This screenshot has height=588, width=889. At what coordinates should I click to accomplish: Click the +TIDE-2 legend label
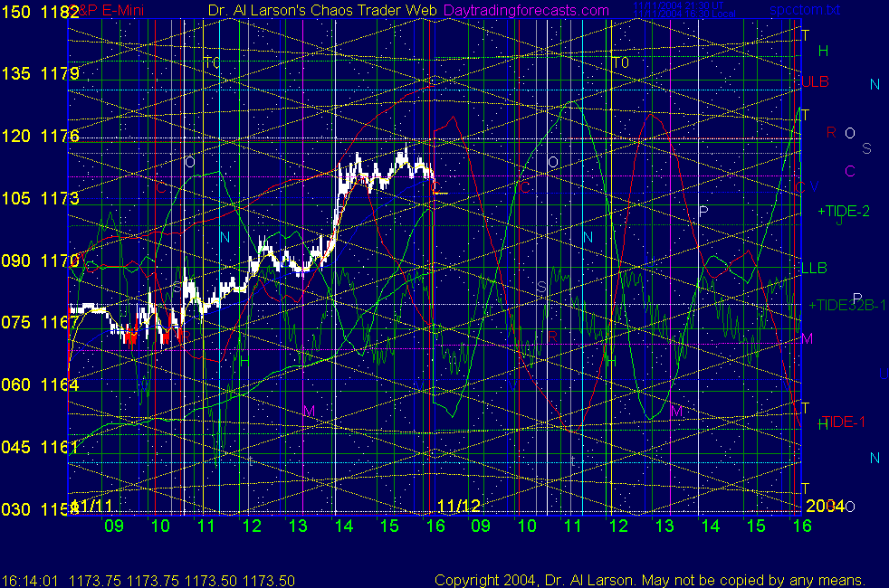[x=843, y=212]
